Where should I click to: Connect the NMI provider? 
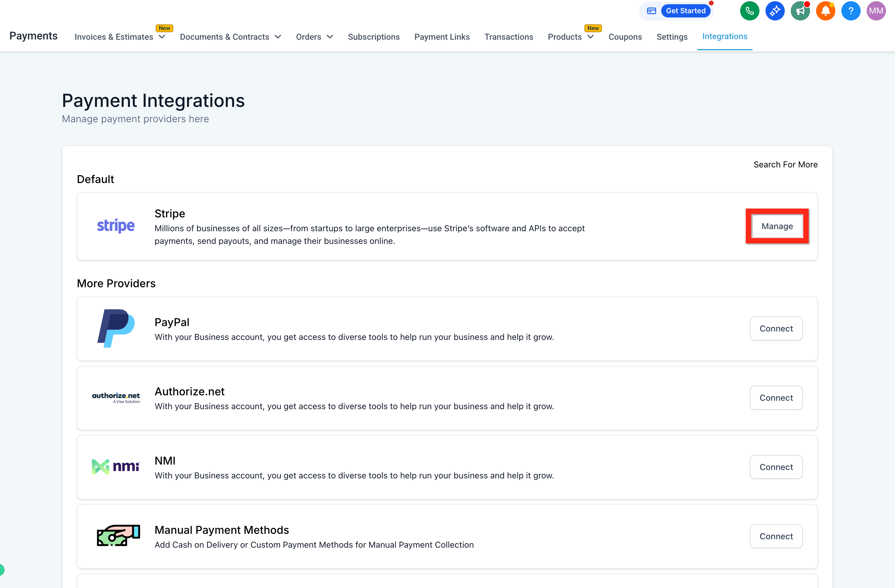coord(776,467)
